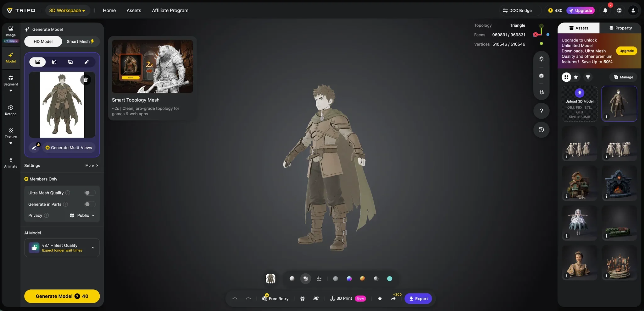
Task: Toggle the lighting sun icon in viewport
Action: (x=541, y=59)
